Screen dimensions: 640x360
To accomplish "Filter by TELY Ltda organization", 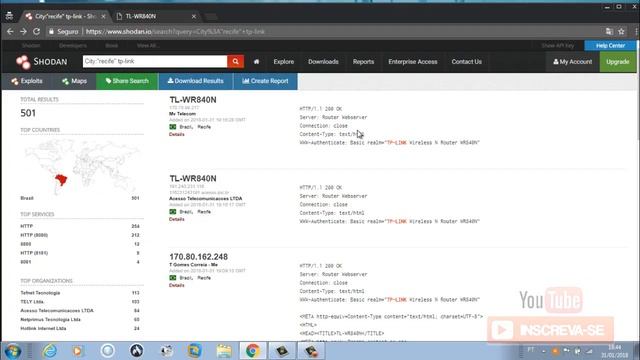I will click(x=32, y=302).
